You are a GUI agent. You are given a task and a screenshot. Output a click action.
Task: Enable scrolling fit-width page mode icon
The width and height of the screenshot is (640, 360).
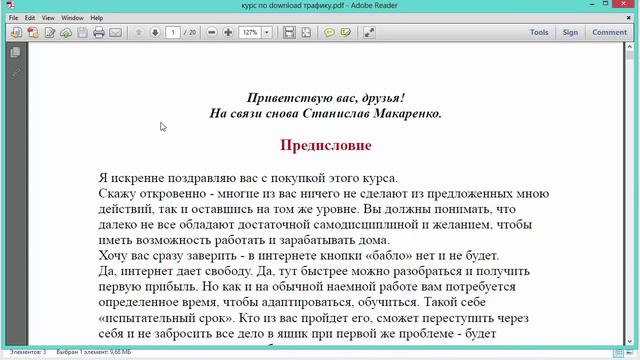coord(289,32)
